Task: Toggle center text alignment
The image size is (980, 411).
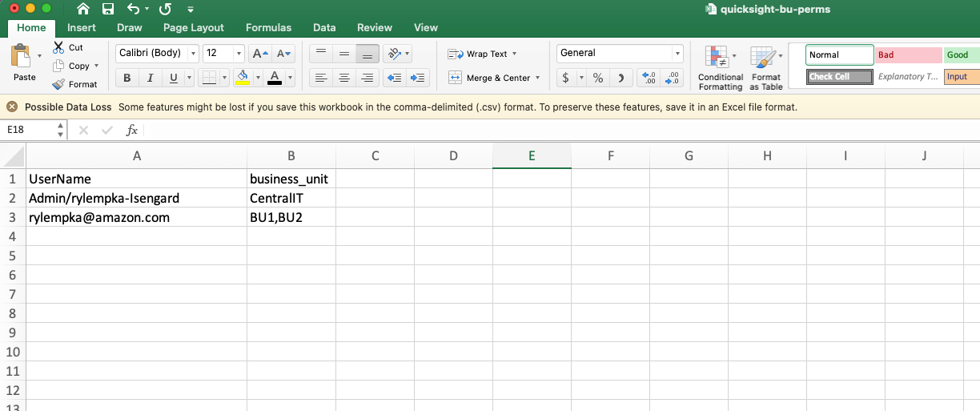Action: pyautogui.click(x=344, y=78)
